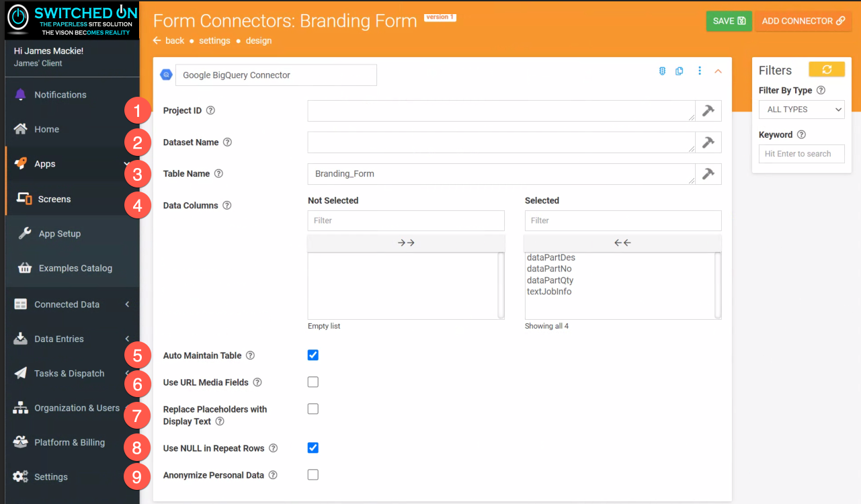The height and width of the screenshot is (504, 861).
Task: Expand the Tasks & Dispatch menu
Action: (72, 374)
